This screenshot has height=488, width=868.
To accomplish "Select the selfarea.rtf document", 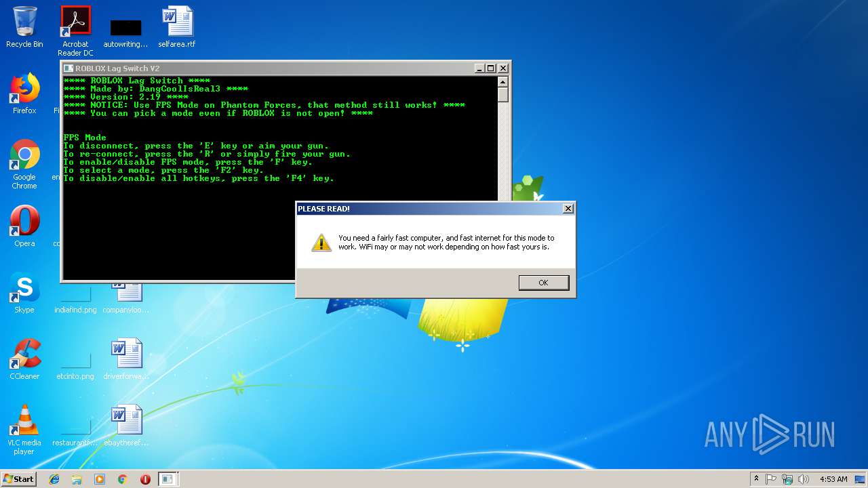I will pyautogui.click(x=177, y=27).
